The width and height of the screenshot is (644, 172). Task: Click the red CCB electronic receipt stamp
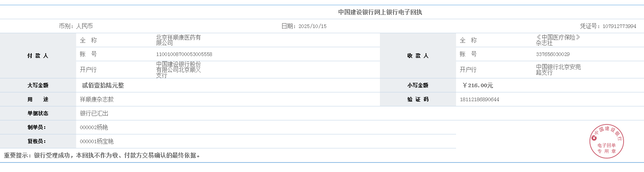tap(606, 141)
